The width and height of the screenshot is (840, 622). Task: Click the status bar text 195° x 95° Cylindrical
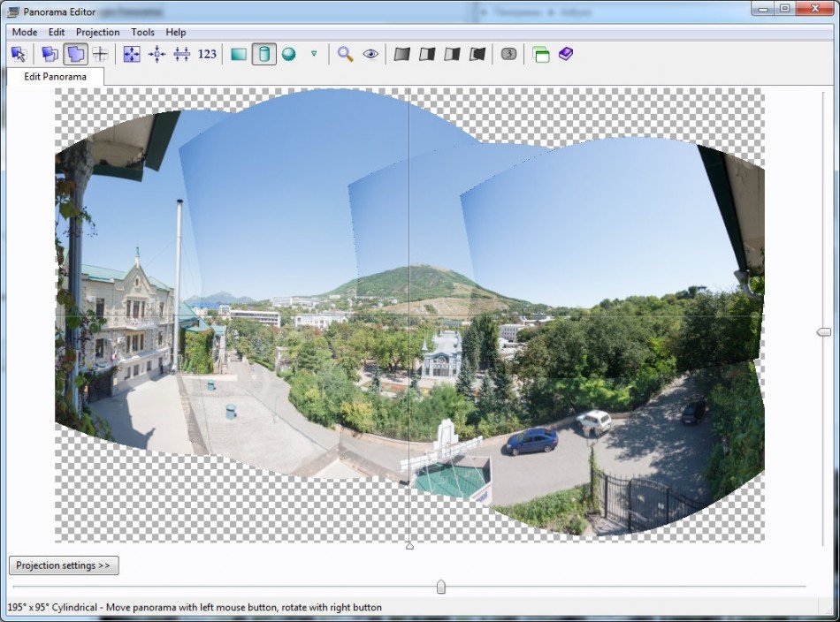coord(52,607)
